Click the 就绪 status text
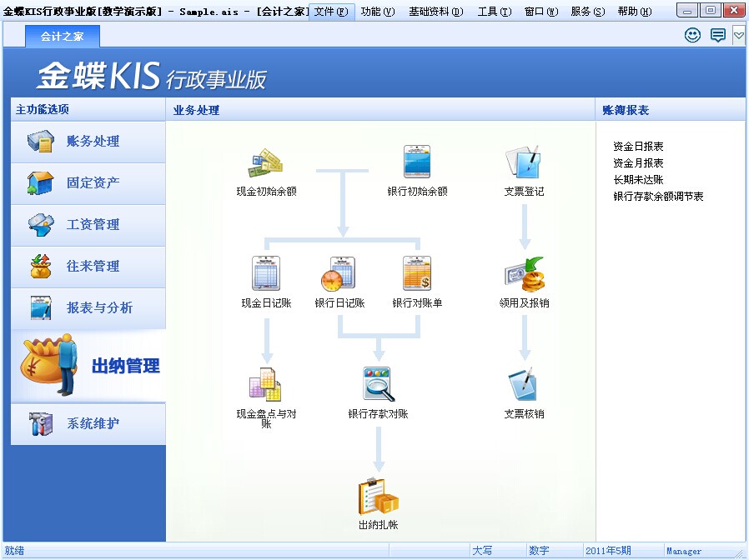This screenshot has width=749, height=560. 14,551
